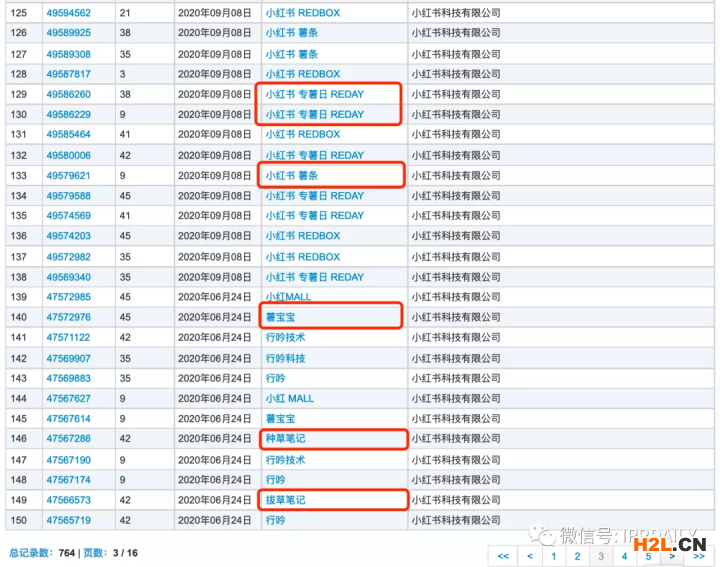Viewport: 720px width, 567px height.
Task: Open registration number 49589308
Action: pyautogui.click(x=68, y=54)
